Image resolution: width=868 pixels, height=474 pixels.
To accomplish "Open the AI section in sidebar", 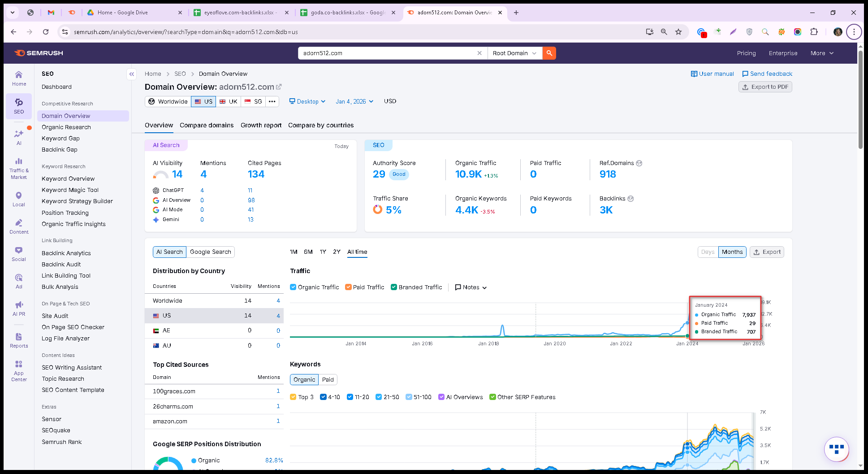I will (x=19, y=137).
